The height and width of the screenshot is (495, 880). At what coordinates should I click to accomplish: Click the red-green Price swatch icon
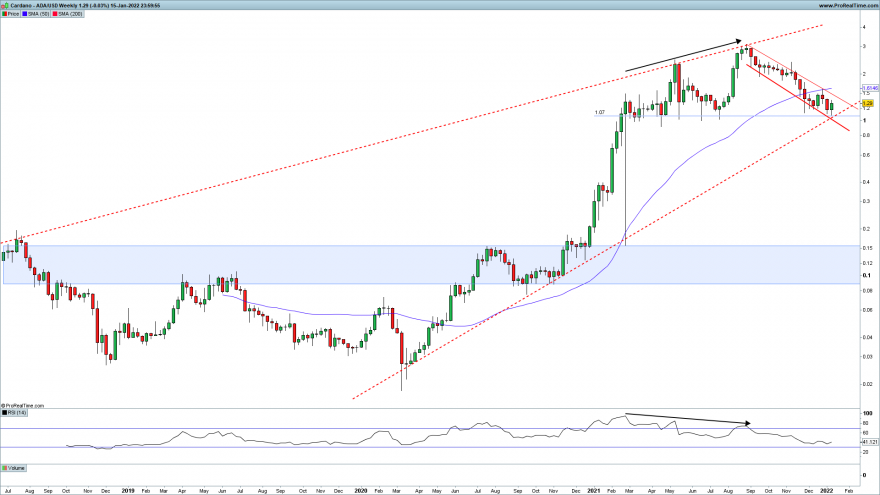(4, 13)
